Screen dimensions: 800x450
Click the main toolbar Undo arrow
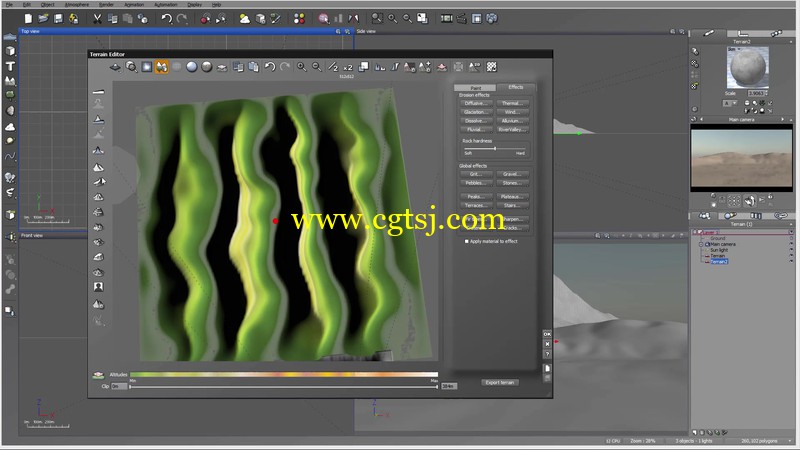(x=166, y=19)
